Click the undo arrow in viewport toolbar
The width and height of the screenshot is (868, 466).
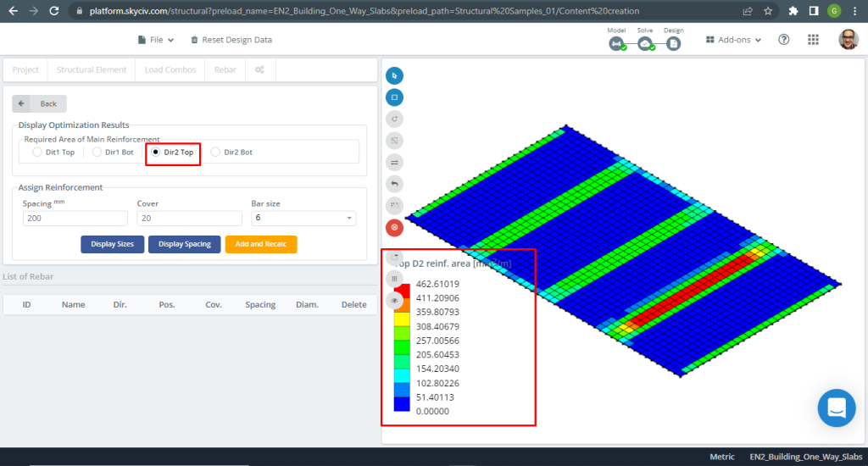coord(394,184)
